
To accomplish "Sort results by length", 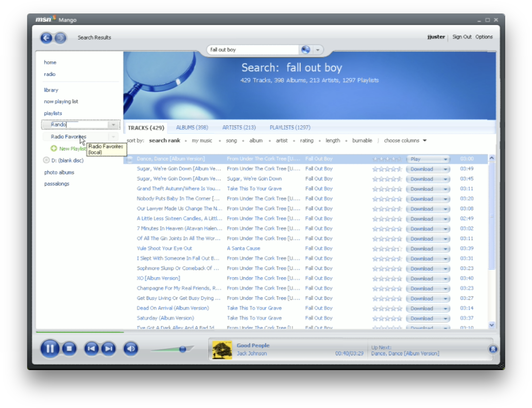I will [x=333, y=141].
